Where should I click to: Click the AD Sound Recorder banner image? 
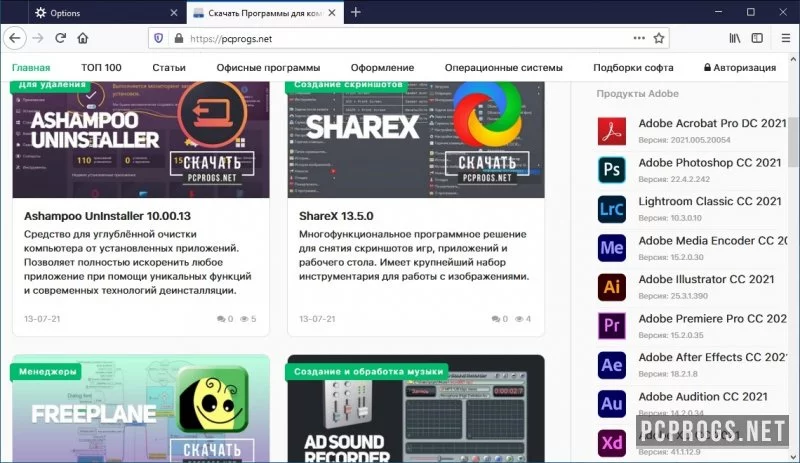pos(416,409)
